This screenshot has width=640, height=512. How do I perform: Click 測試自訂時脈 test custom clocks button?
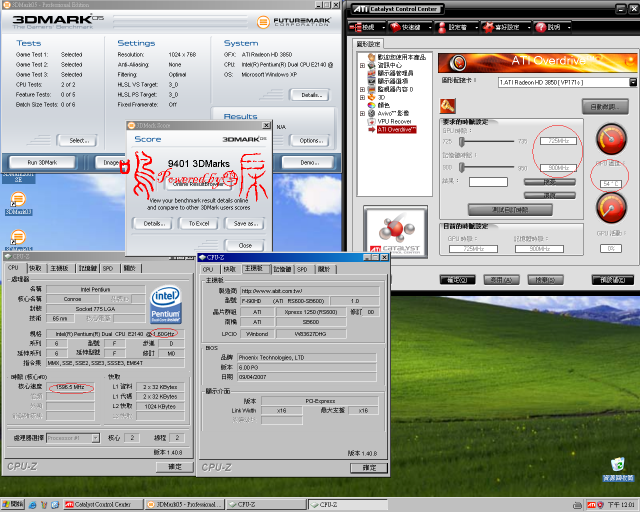click(510, 210)
